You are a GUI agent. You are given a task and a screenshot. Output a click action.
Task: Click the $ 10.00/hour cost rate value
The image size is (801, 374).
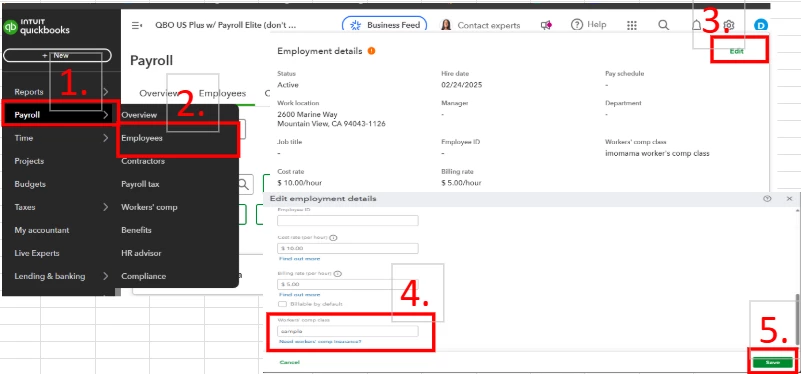(299, 183)
